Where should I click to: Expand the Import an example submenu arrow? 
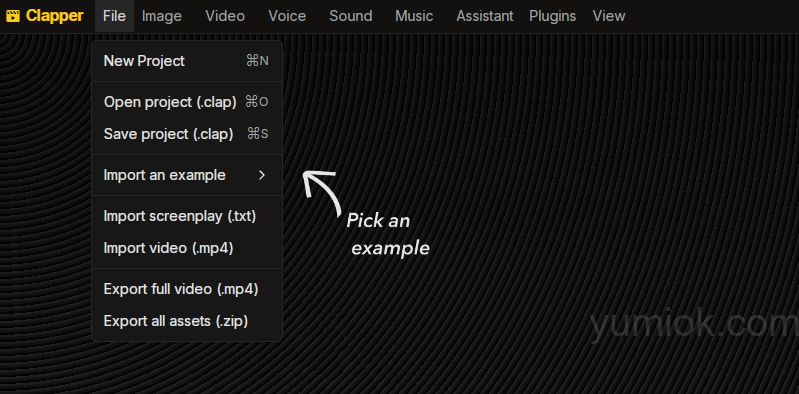point(262,175)
